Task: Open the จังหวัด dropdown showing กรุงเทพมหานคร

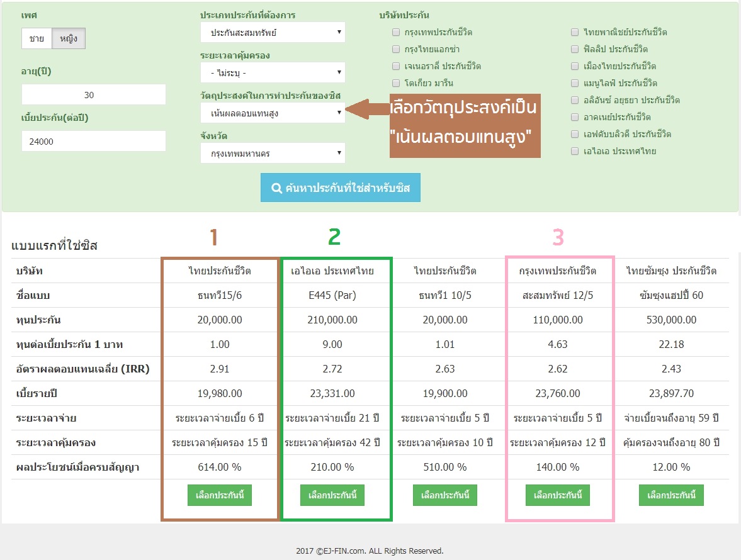Action: [273, 153]
